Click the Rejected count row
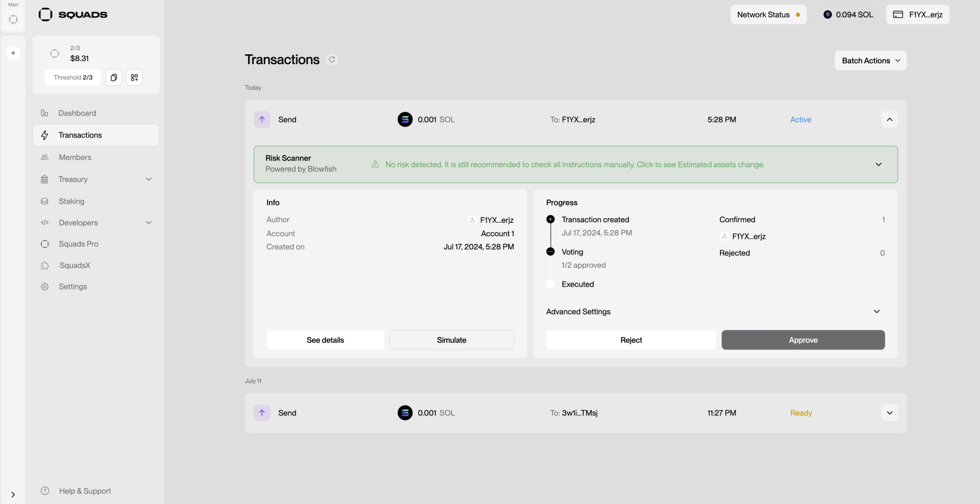This screenshot has width=980, height=504. point(802,253)
